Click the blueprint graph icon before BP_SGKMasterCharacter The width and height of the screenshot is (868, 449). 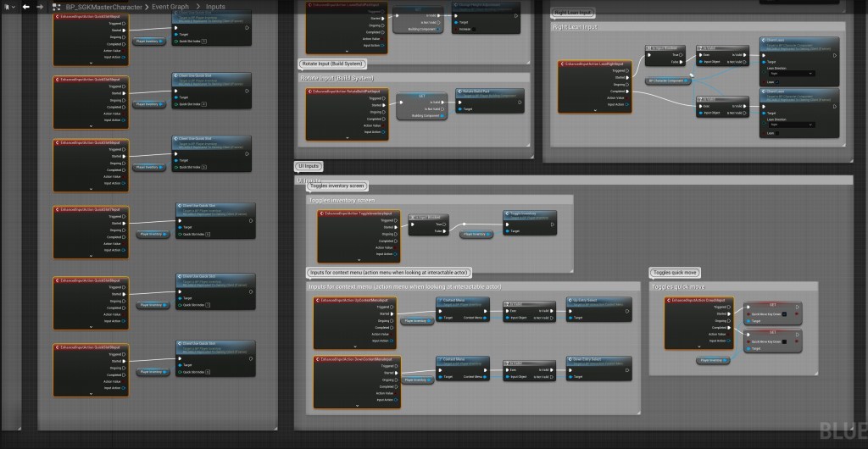(x=56, y=7)
